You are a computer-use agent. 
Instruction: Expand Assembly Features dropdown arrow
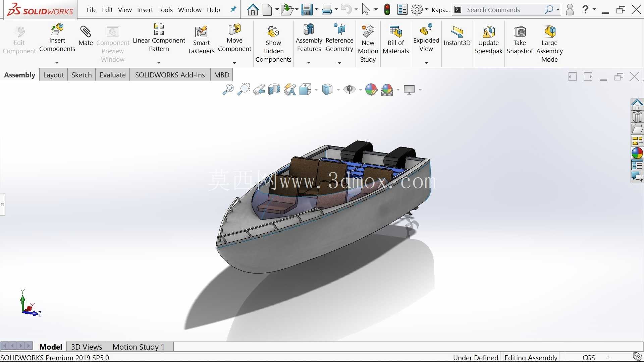(x=309, y=63)
